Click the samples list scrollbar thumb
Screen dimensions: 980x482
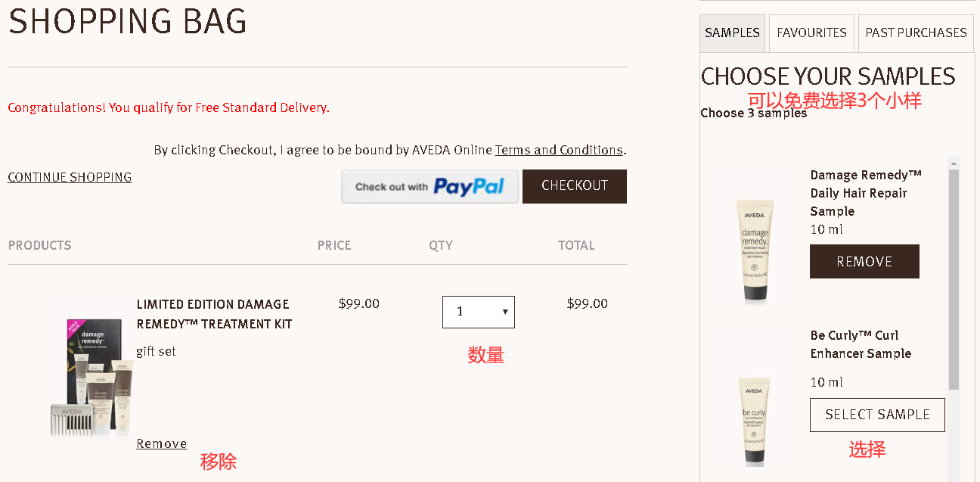[954, 280]
